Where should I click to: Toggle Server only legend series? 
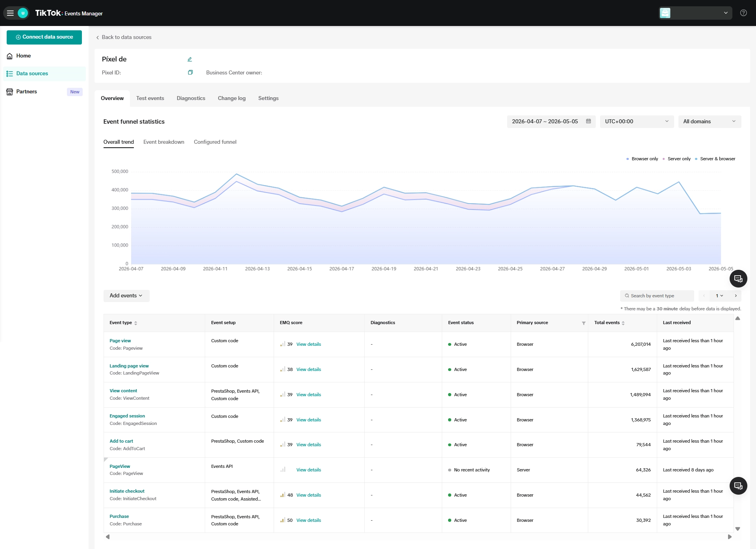click(676, 159)
